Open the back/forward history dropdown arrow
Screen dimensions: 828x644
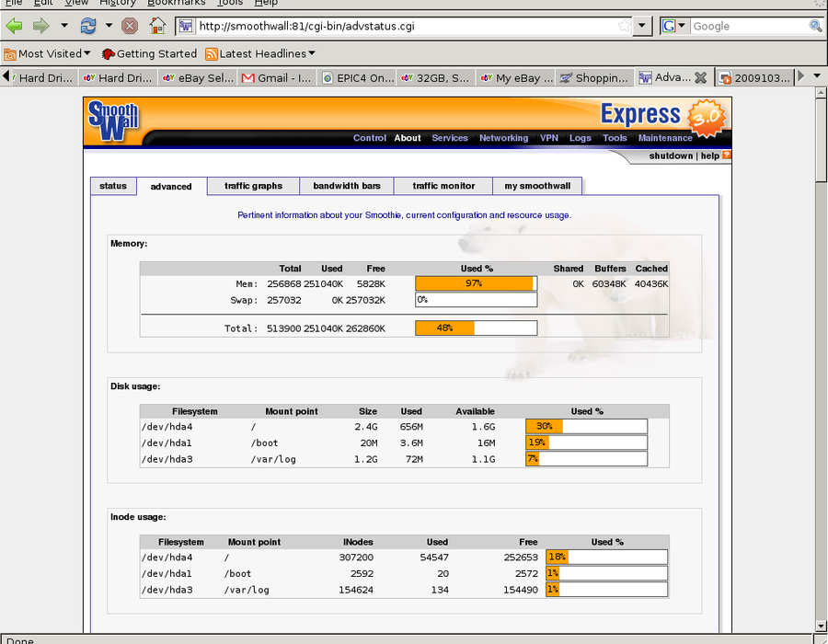tap(63, 26)
